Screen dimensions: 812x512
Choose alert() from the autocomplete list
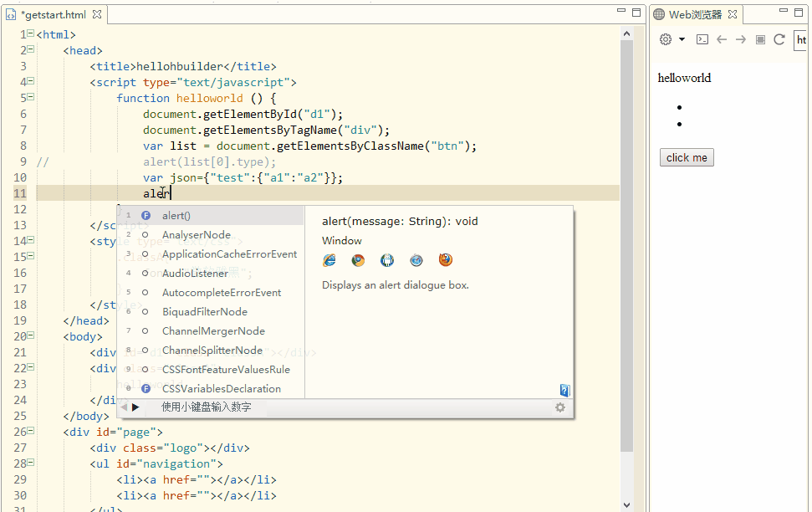coord(176,216)
